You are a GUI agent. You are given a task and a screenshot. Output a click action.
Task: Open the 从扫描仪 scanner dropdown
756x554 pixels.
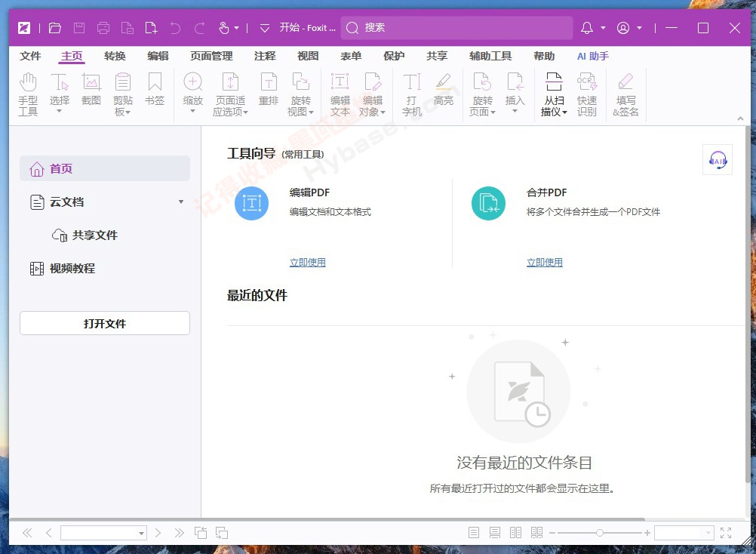click(564, 112)
